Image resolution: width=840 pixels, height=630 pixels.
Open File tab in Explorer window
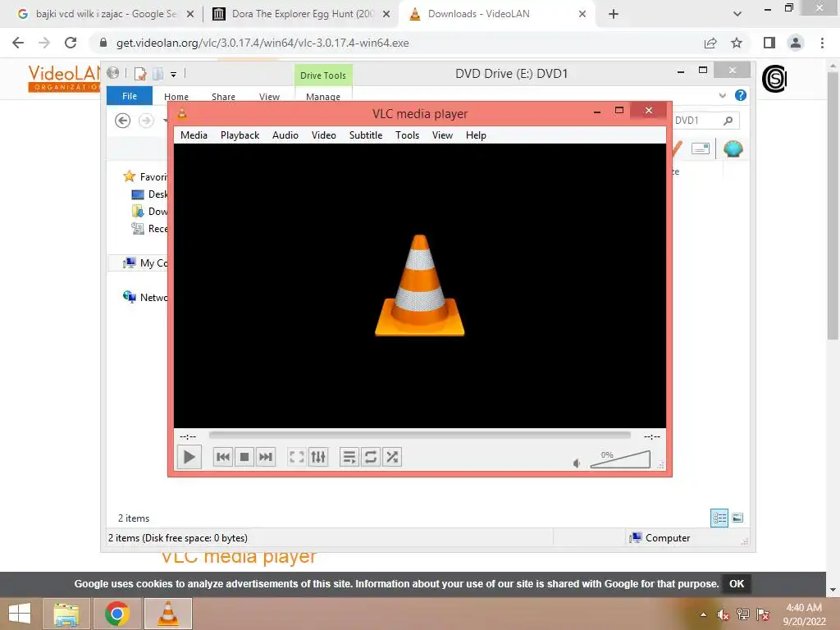pos(130,96)
